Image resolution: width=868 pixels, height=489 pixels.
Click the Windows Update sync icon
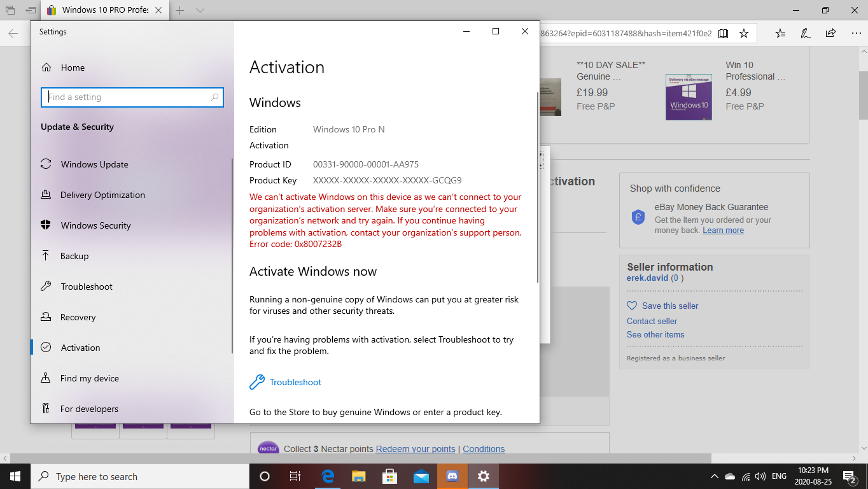[x=46, y=164]
